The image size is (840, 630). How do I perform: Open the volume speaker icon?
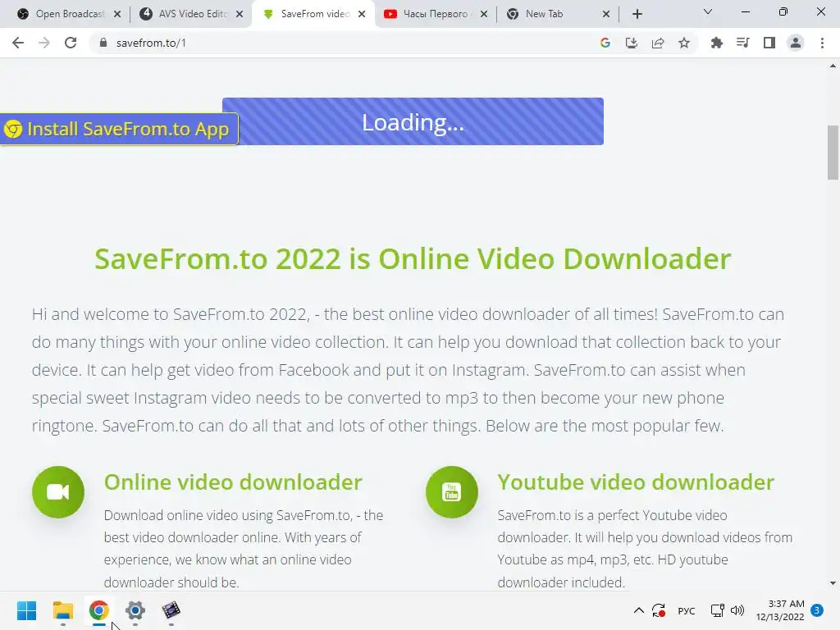pyautogui.click(x=737, y=610)
